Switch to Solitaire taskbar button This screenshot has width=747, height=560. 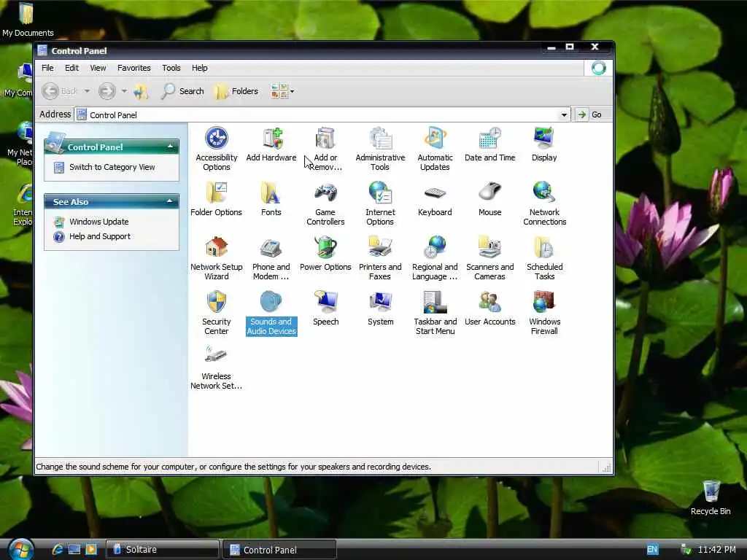point(162,550)
